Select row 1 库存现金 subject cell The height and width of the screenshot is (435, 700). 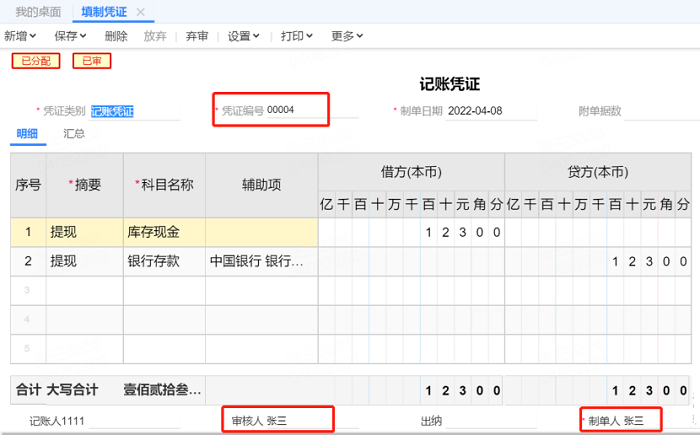coord(164,232)
